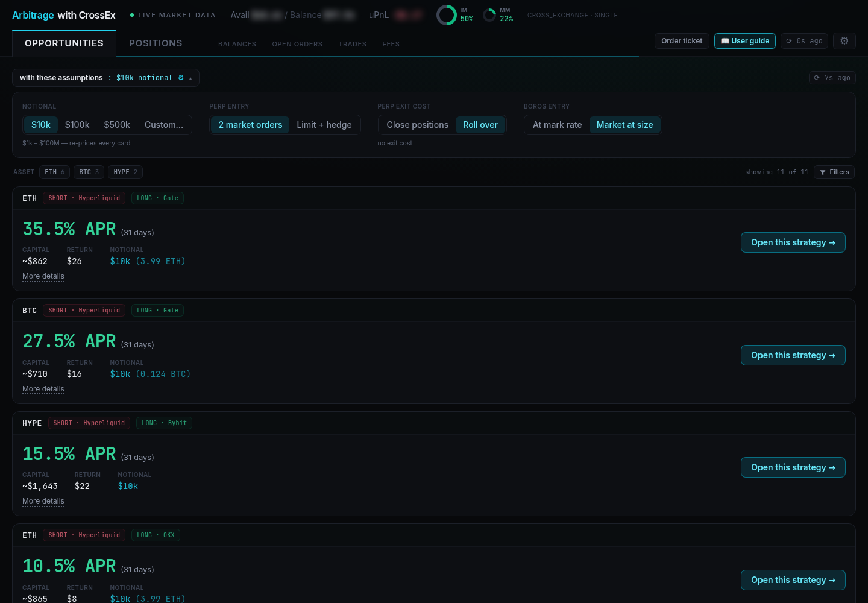Click the "~$862" capital value

tap(35, 261)
